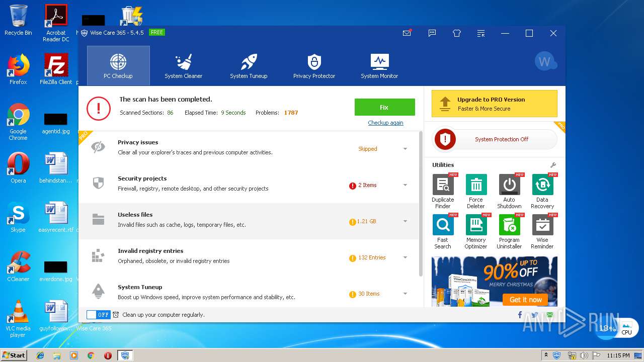Click the utilities wrench settings icon

point(553,165)
